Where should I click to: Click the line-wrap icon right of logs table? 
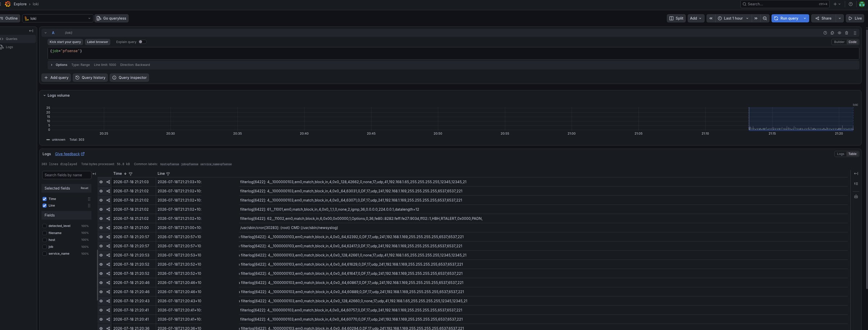[x=856, y=184]
